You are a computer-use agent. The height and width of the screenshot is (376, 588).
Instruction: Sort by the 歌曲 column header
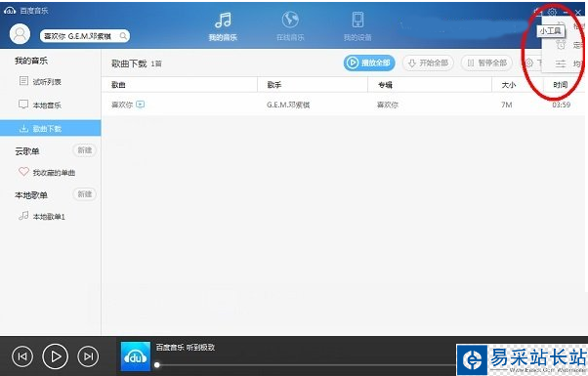point(118,85)
